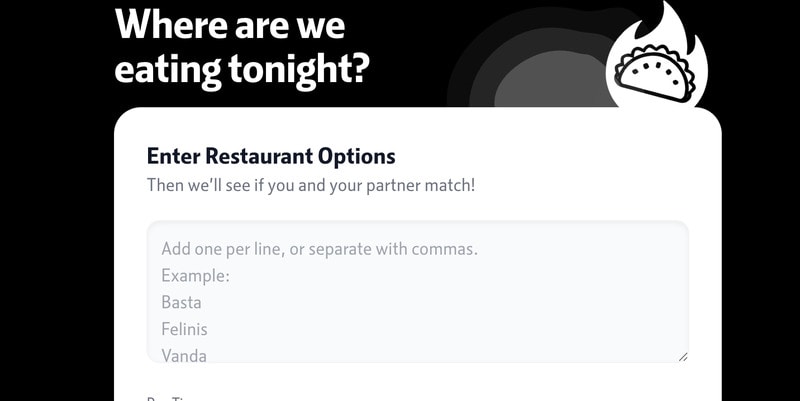Click the 'Example:' placeholder line
800x401 pixels.
(196, 275)
